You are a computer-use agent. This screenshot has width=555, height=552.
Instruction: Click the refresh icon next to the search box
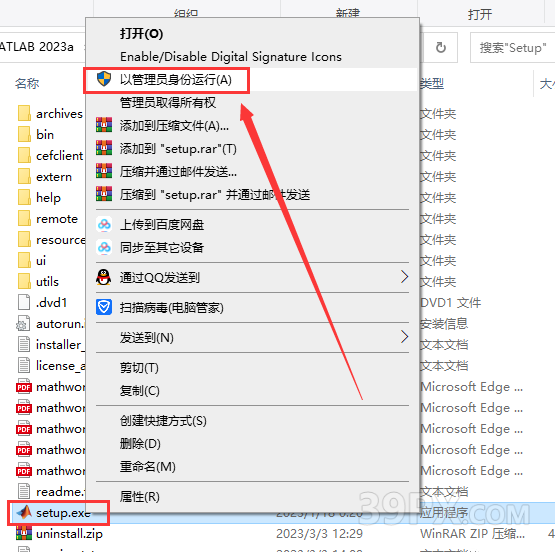coord(440,47)
